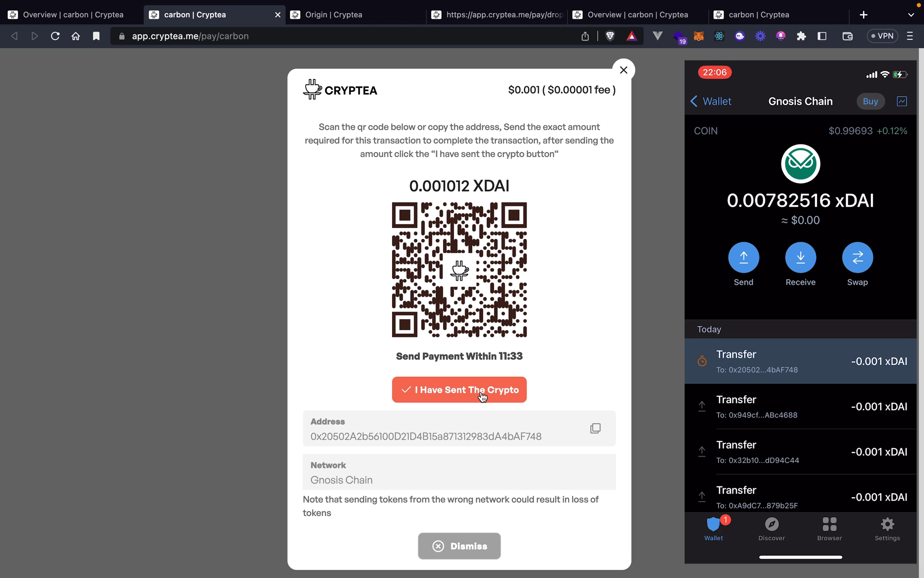Click the Cryptea logo in the modal
924x578 pixels.
click(x=340, y=90)
